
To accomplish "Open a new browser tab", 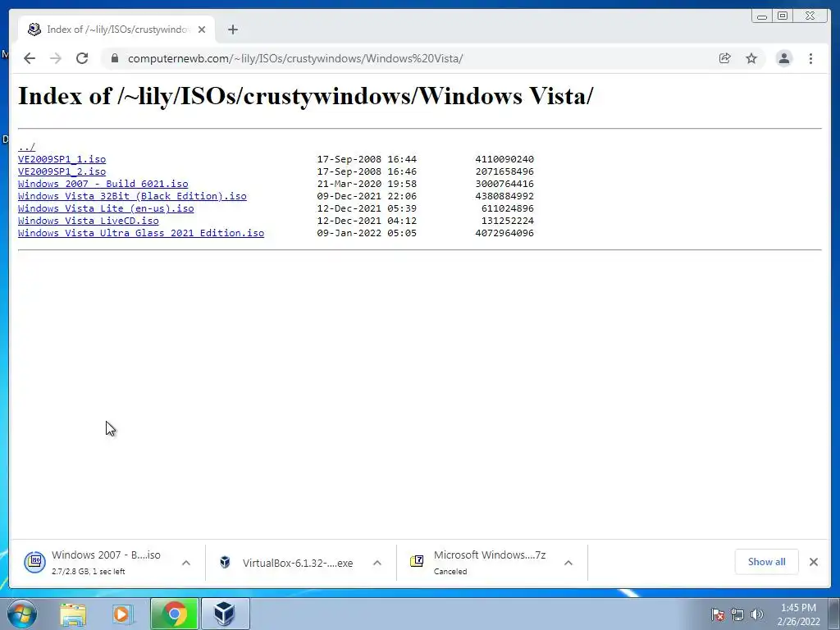I will pyautogui.click(x=232, y=30).
